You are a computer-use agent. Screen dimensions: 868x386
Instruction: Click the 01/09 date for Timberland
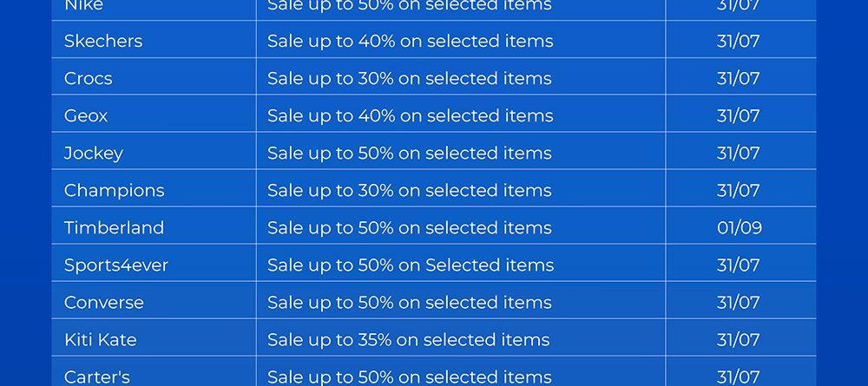740,227
